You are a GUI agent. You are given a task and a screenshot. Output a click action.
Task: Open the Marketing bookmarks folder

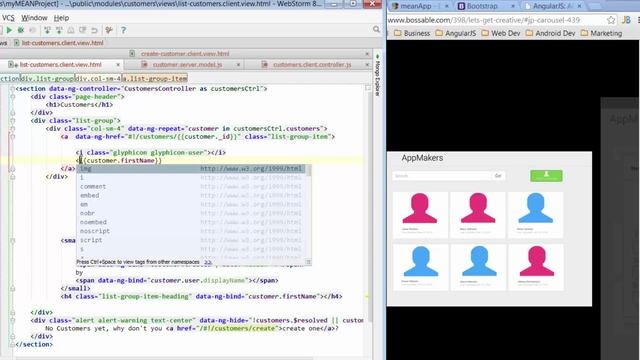[x=601, y=33]
